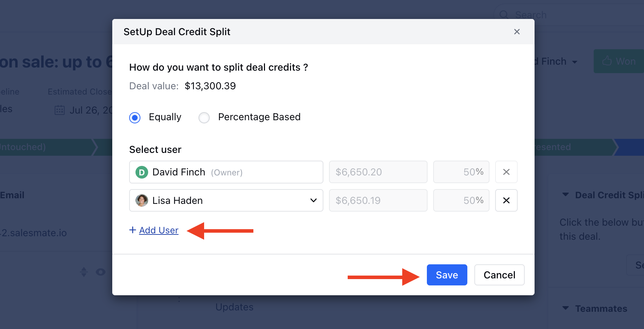Click the search magnifier icon
Viewport: 644px width, 329px height.
pos(504,15)
